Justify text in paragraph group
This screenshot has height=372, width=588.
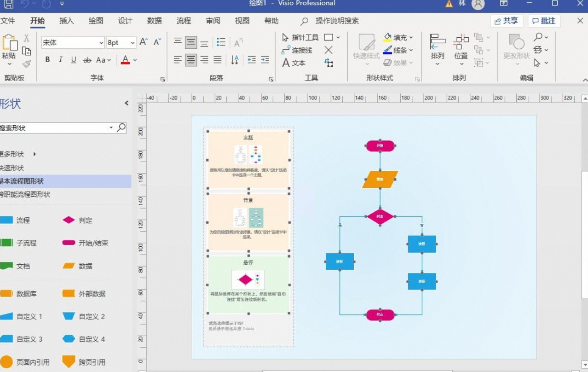coord(218,60)
